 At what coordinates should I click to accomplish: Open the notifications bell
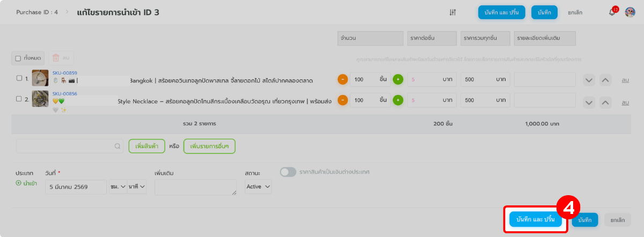612,12
